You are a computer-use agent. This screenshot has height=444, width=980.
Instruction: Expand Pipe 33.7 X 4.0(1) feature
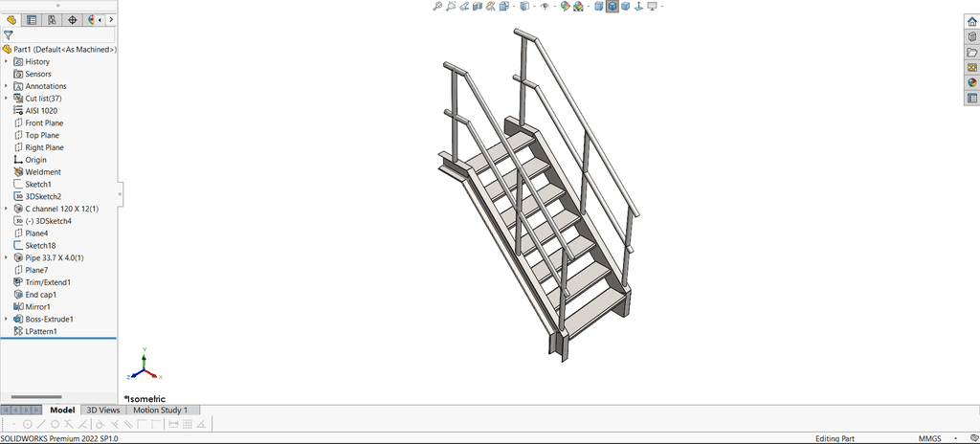point(7,257)
